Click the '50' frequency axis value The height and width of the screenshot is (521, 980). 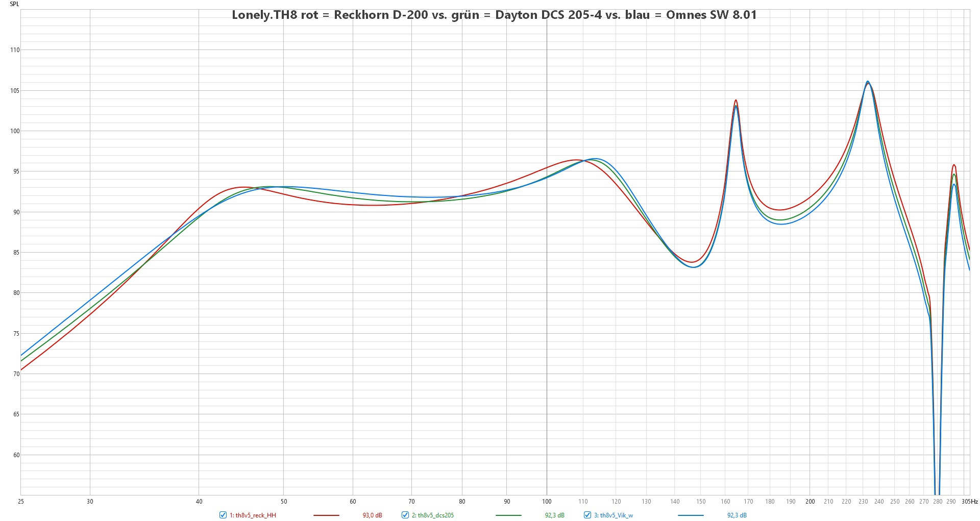click(x=284, y=502)
